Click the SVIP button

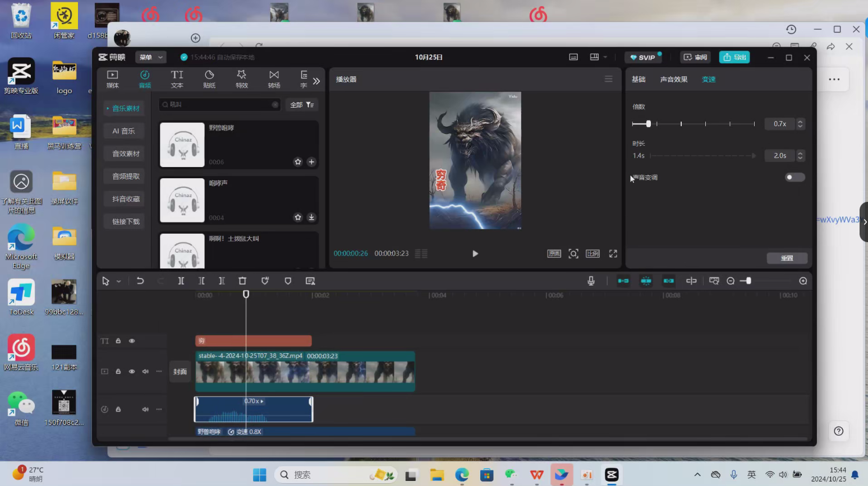click(643, 57)
